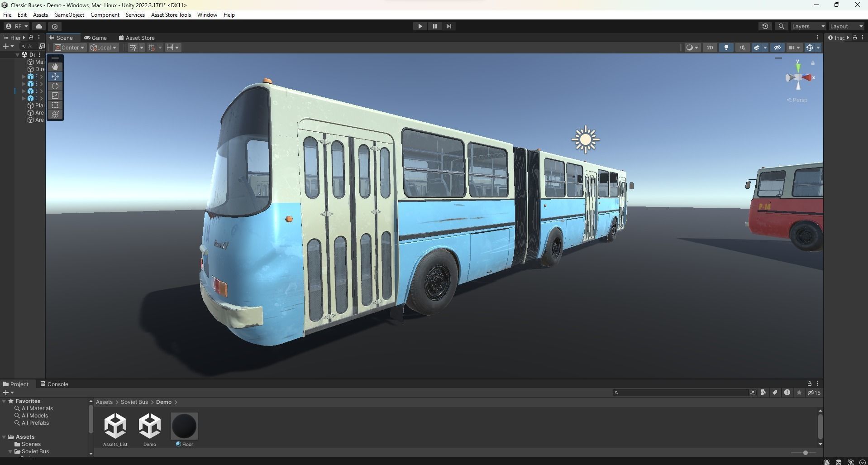
Task: Open Unity Cloud button
Action: (39, 26)
